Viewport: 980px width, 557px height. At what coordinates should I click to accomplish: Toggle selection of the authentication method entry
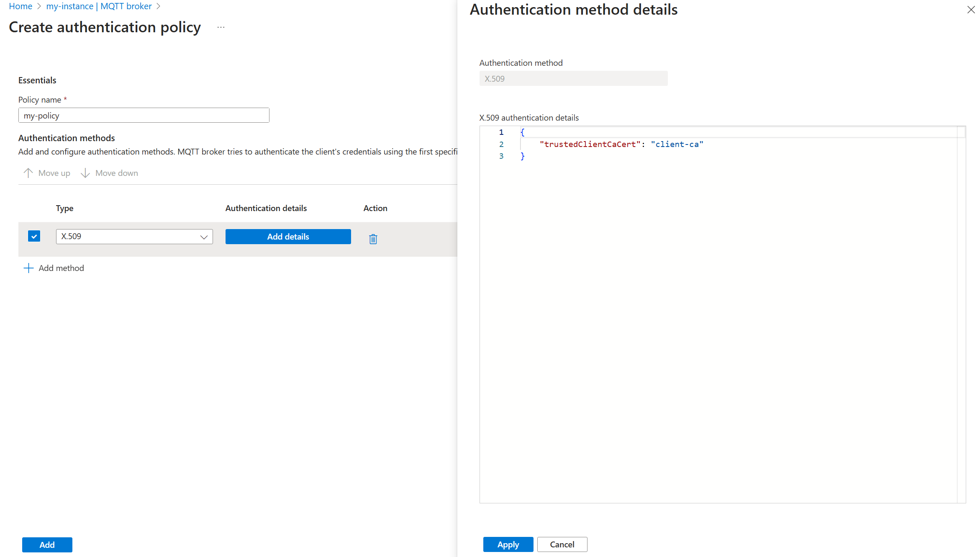click(x=34, y=236)
